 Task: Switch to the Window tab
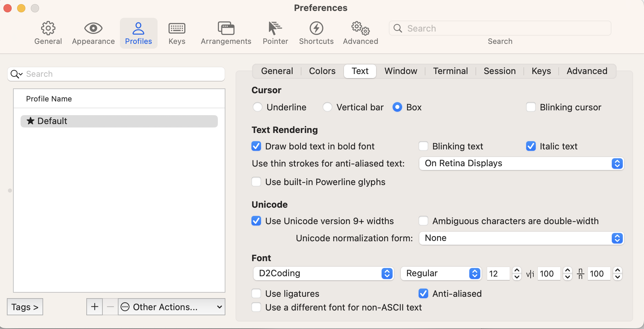pyautogui.click(x=401, y=71)
